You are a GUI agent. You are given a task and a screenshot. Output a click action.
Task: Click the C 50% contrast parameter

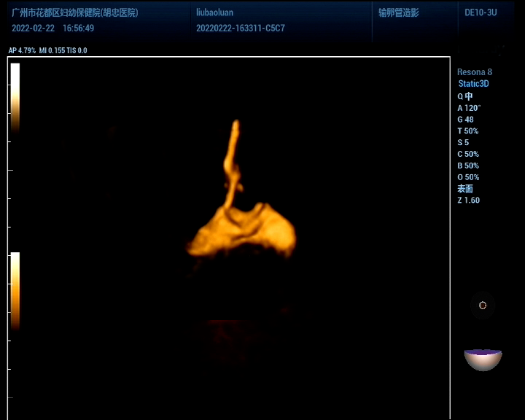468,154
